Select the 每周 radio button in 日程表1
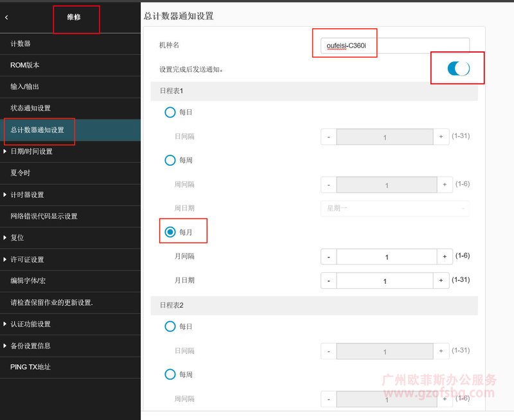 [x=170, y=160]
